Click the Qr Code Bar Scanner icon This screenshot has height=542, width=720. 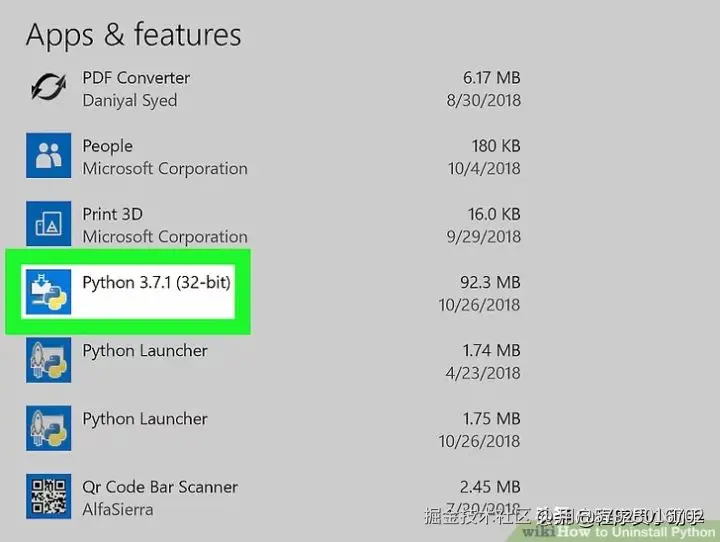click(x=48, y=496)
